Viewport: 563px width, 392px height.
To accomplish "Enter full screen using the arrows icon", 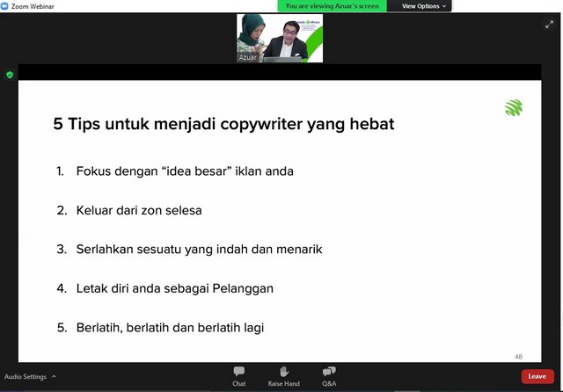I will click(550, 25).
